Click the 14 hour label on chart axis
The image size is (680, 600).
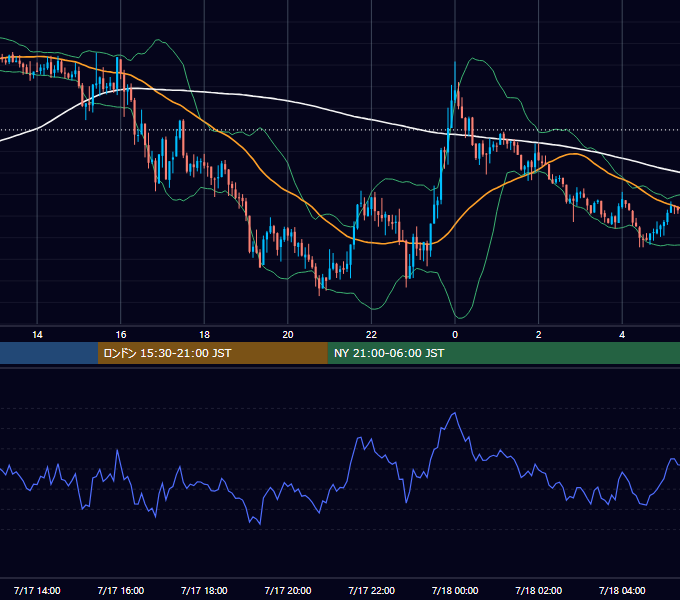tap(37, 335)
